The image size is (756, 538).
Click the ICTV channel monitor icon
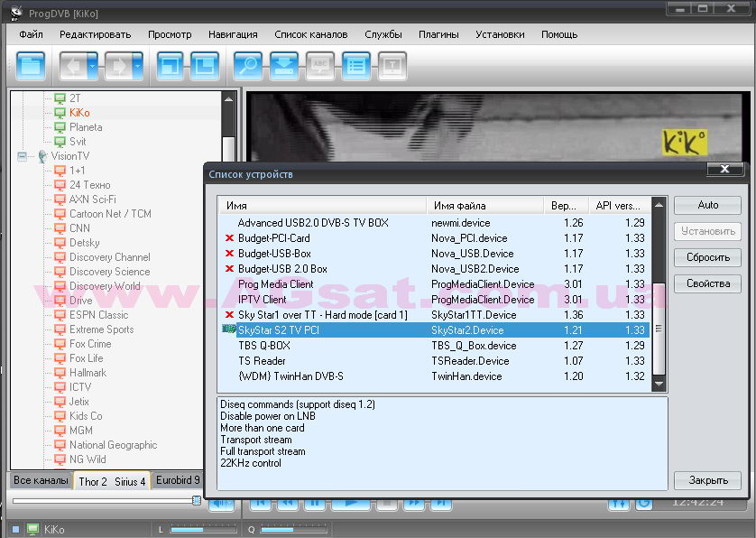(x=60, y=387)
